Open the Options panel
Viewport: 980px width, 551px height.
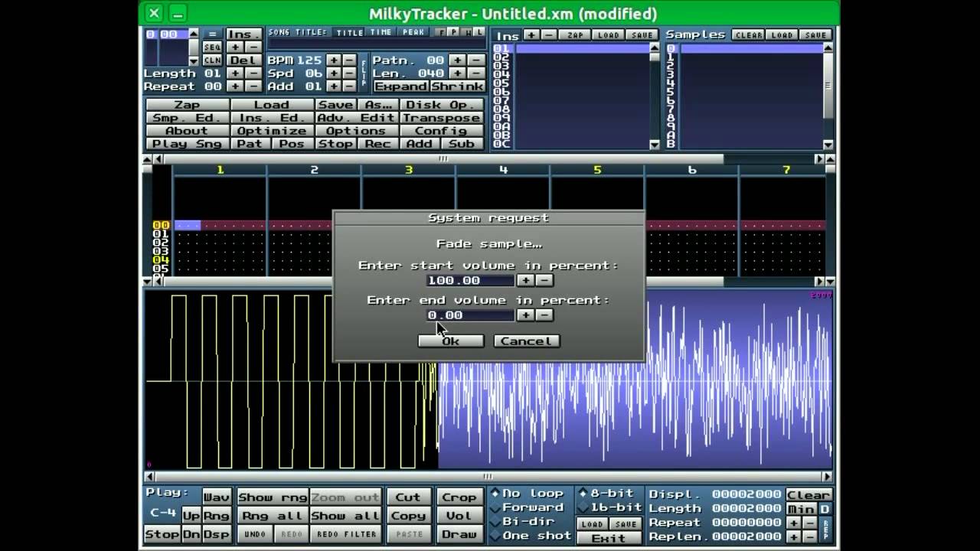click(x=356, y=131)
